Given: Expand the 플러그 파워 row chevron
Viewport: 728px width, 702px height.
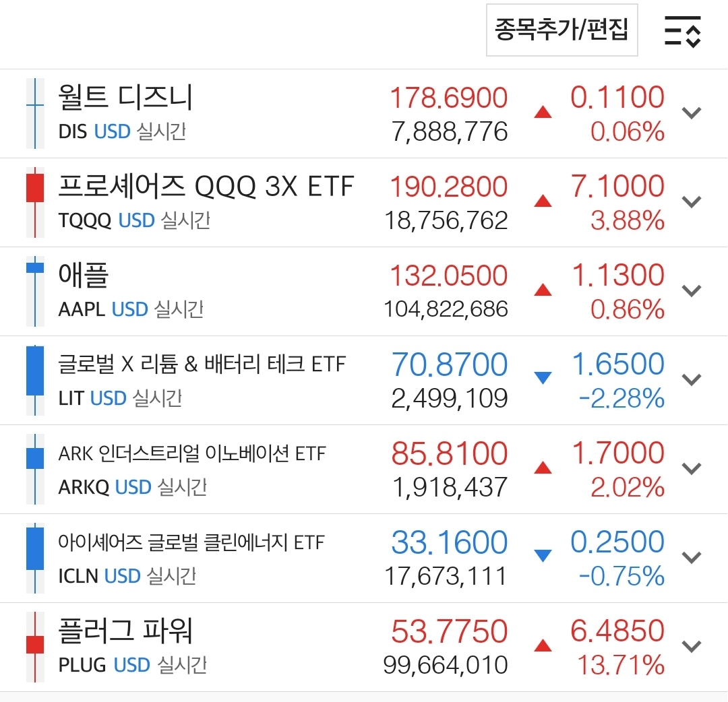Looking at the screenshot, I should (692, 646).
